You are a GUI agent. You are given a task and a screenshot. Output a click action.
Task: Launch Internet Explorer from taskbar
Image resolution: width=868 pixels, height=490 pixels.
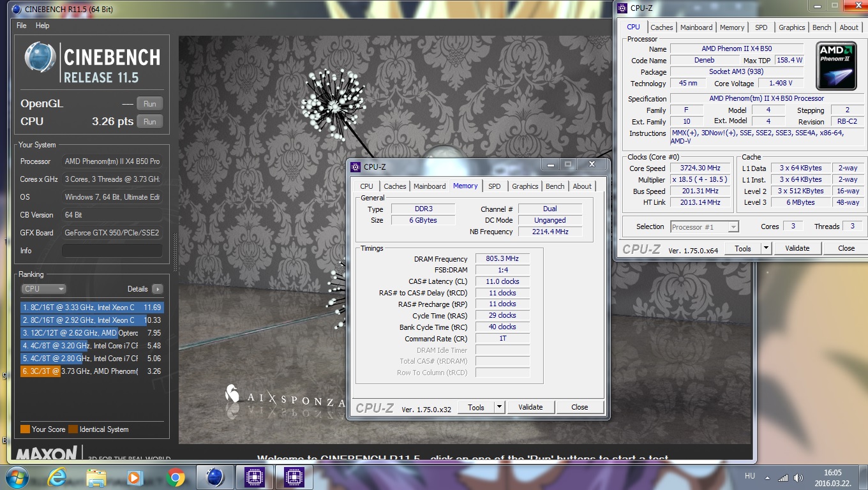(x=57, y=477)
